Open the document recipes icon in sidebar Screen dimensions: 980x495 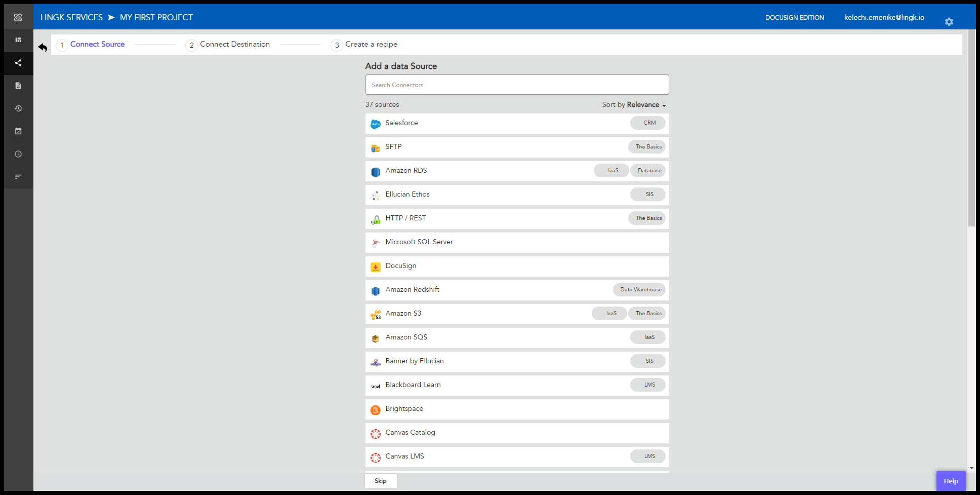(18, 86)
